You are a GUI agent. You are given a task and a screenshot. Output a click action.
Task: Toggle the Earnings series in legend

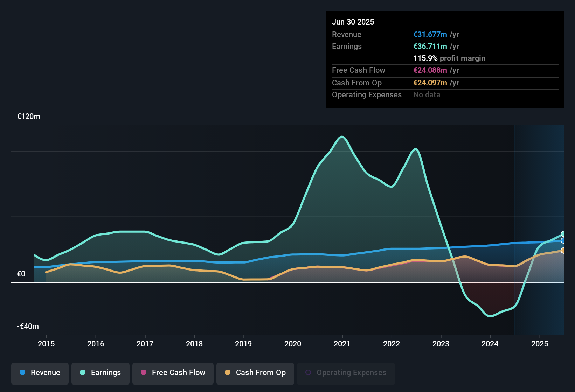coord(101,373)
